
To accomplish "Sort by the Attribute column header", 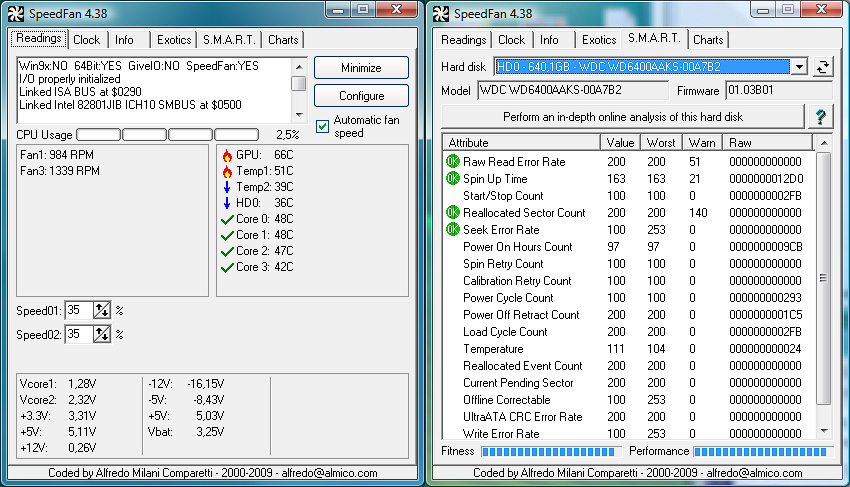I will tap(521, 143).
